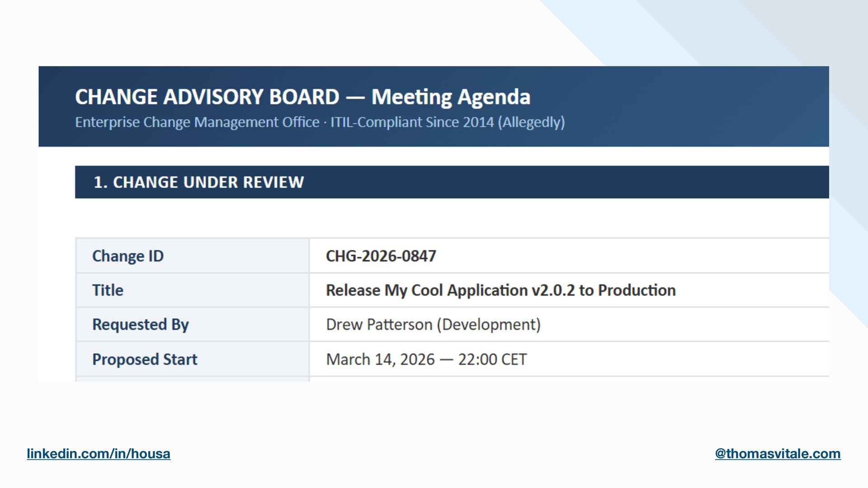Screen dimensions: 868x488
Task: Select the Release My Cool Application text
Action: [x=426, y=290]
